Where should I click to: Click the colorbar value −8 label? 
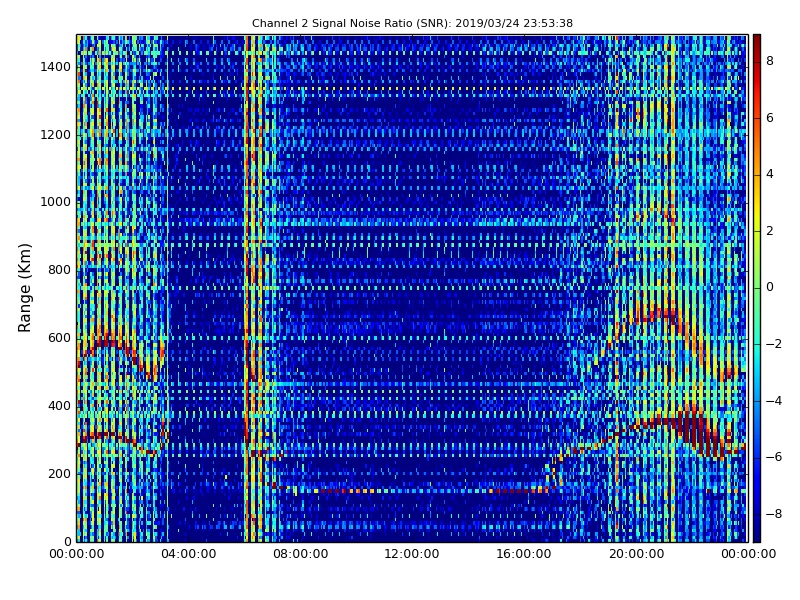[x=773, y=514]
